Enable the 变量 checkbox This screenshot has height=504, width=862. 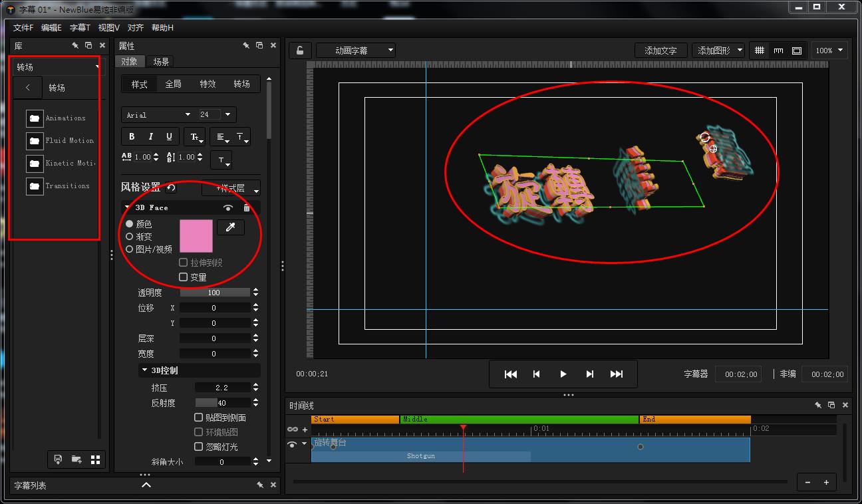[x=184, y=277]
